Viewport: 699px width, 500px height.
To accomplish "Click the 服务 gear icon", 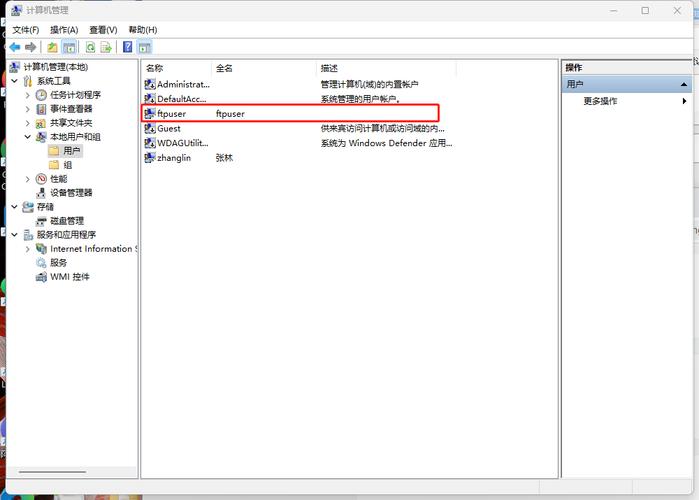I will (41, 262).
